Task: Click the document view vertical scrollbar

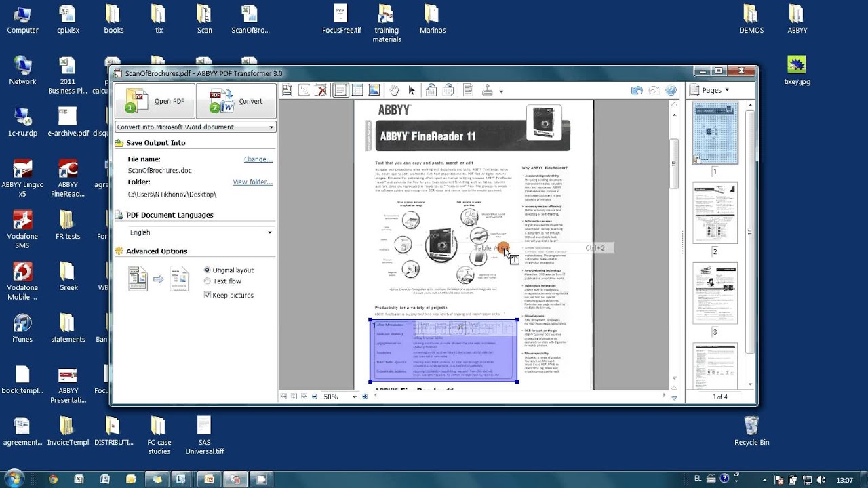Action: tap(674, 163)
